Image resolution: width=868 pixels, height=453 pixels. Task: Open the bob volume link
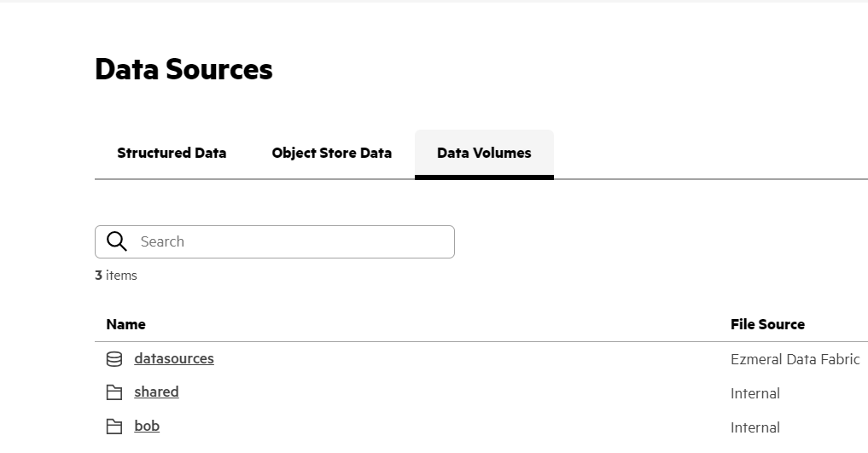(x=147, y=426)
